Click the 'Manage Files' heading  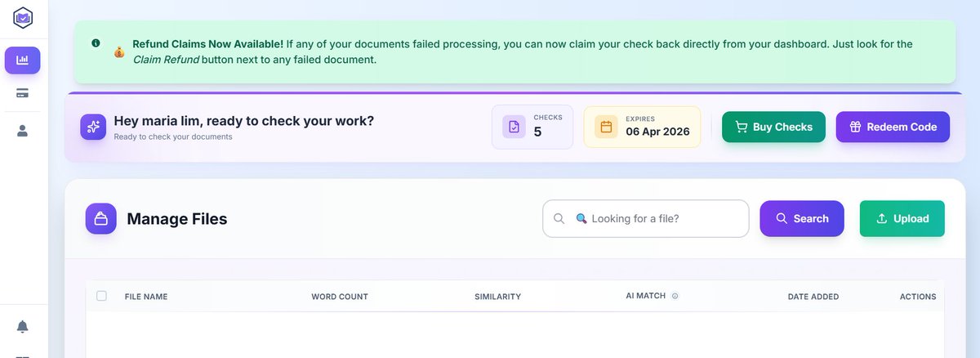click(177, 218)
